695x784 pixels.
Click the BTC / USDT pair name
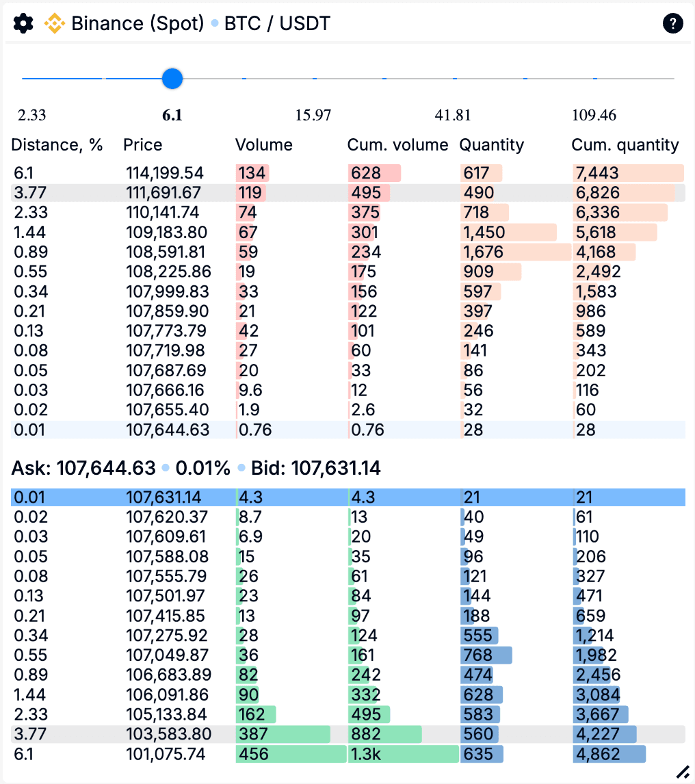coord(277,24)
